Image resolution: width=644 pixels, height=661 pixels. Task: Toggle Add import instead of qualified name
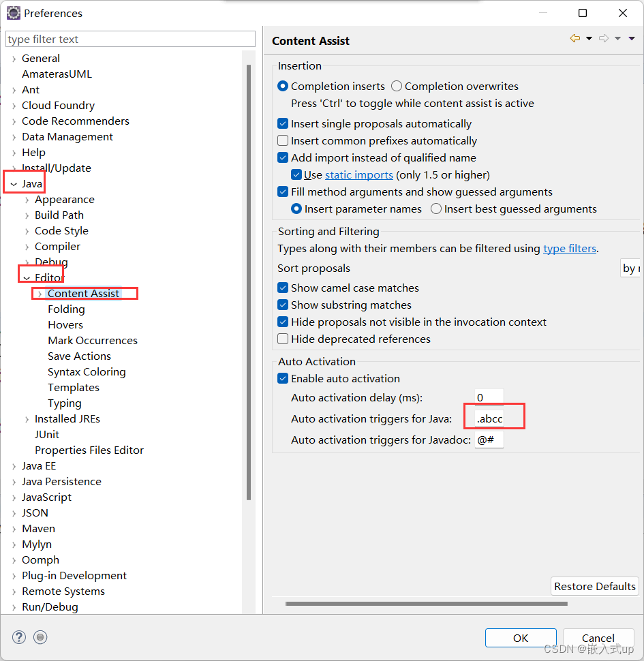(x=283, y=157)
